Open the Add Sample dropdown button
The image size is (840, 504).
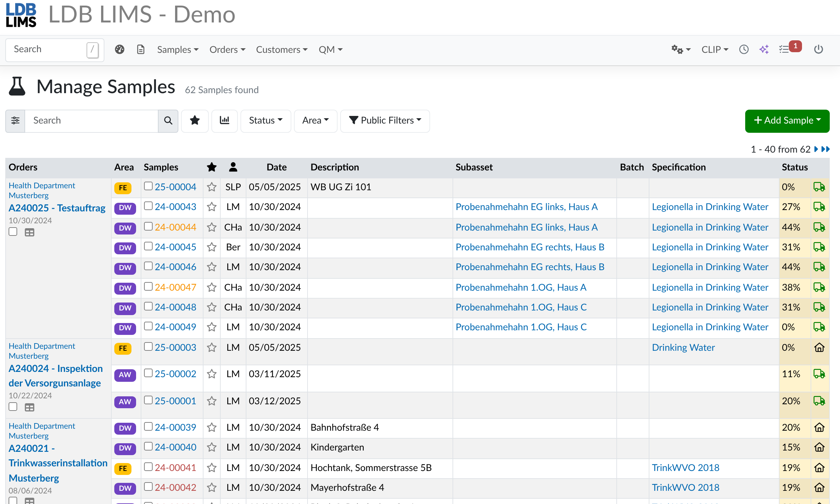(x=787, y=121)
